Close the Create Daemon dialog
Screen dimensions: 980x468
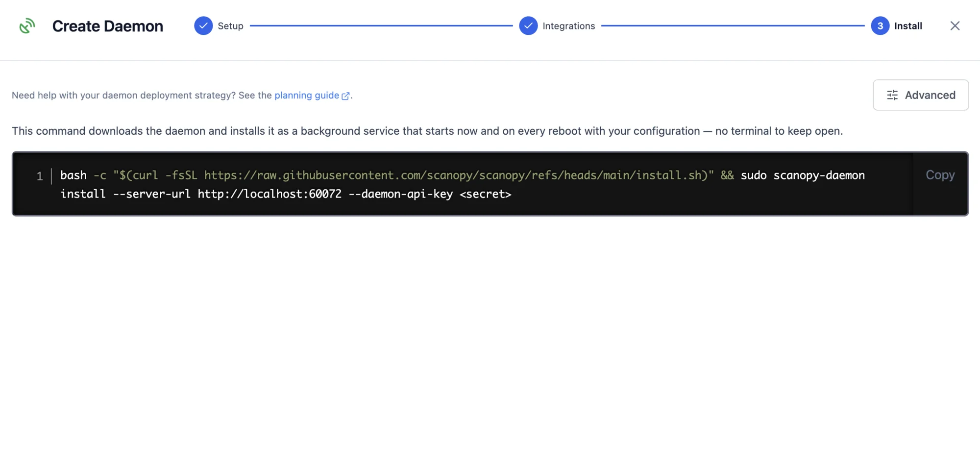tap(955, 26)
